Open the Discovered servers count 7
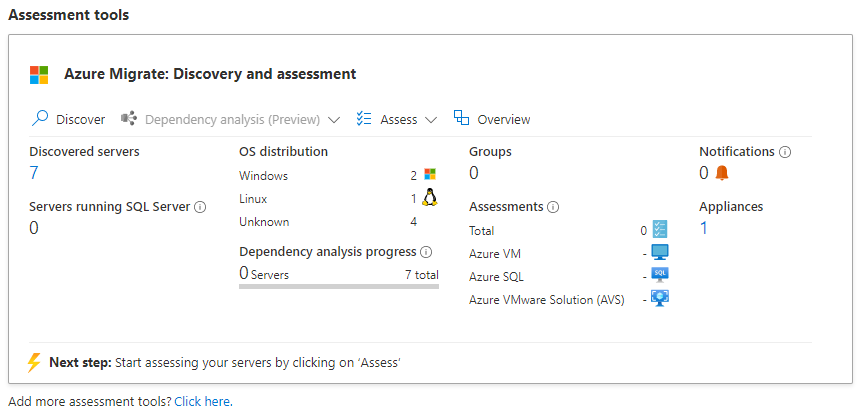Image resolution: width=864 pixels, height=414 pixels. pyautogui.click(x=34, y=173)
